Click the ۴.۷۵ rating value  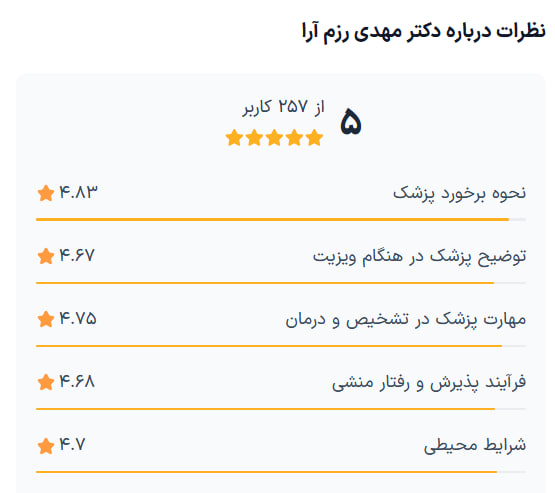[78, 319]
